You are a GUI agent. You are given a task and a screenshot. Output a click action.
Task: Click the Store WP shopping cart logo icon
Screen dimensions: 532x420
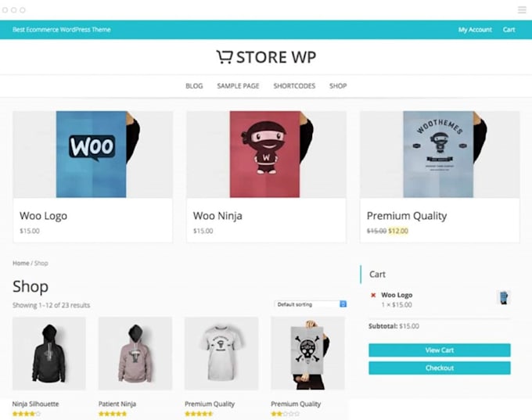pos(225,56)
